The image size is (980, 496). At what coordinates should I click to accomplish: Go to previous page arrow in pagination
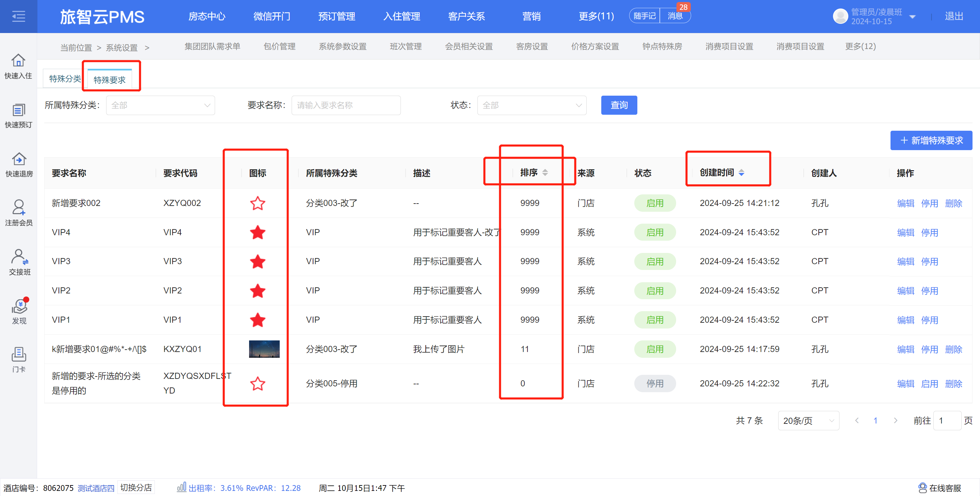[857, 420]
